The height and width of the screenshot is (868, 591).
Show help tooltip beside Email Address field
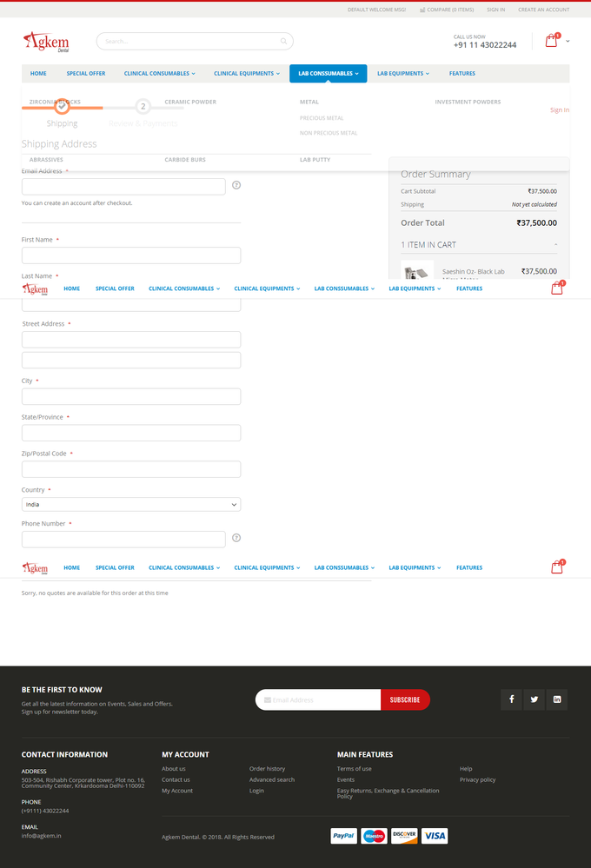pyautogui.click(x=236, y=185)
